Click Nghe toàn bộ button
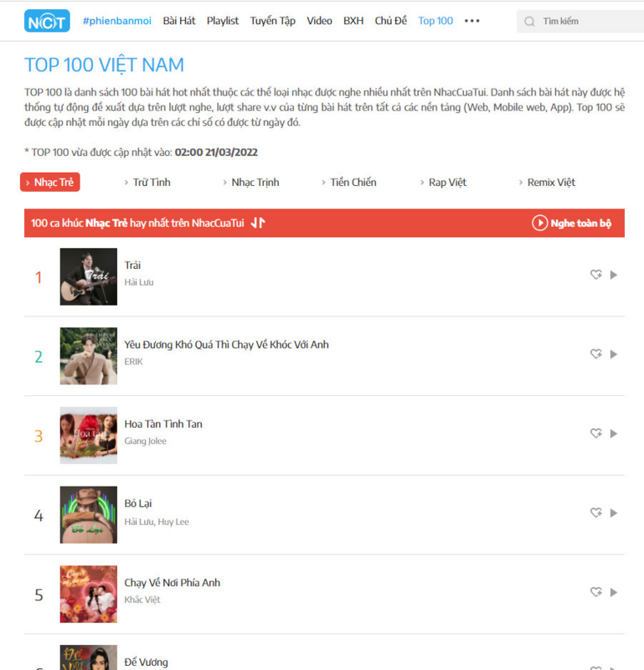 [x=571, y=223]
